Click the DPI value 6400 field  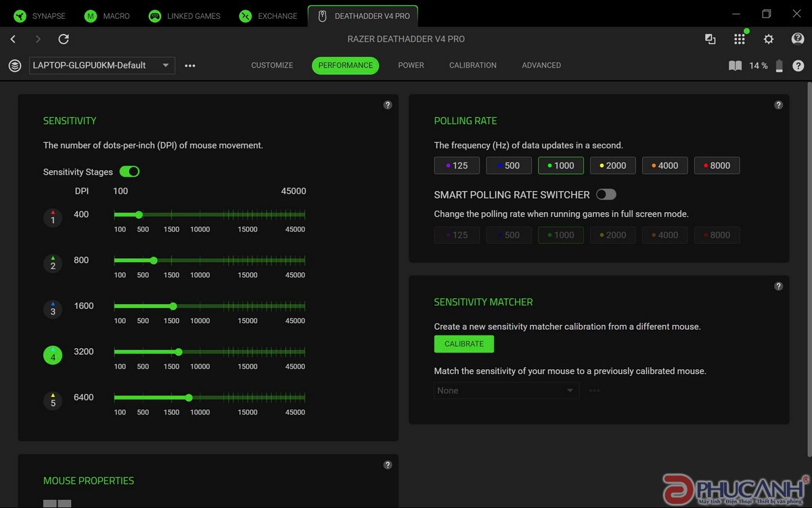tap(84, 397)
